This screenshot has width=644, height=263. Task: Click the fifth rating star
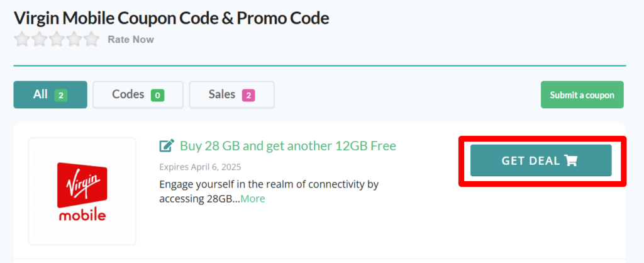tap(92, 39)
